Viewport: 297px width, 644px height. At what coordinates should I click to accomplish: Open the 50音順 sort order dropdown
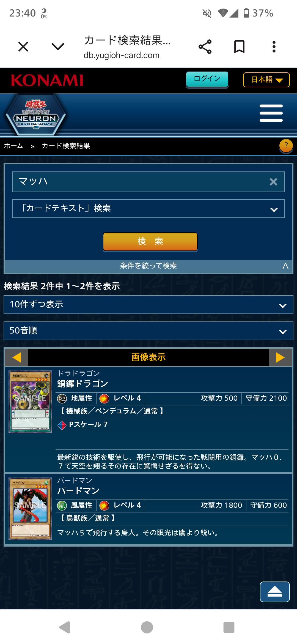[x=148, y=331]
